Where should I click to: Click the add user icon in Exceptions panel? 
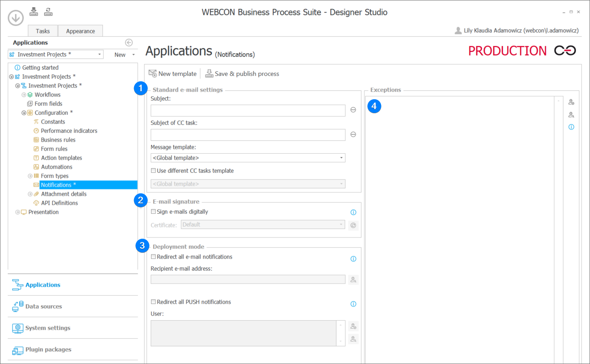[571, 102]
